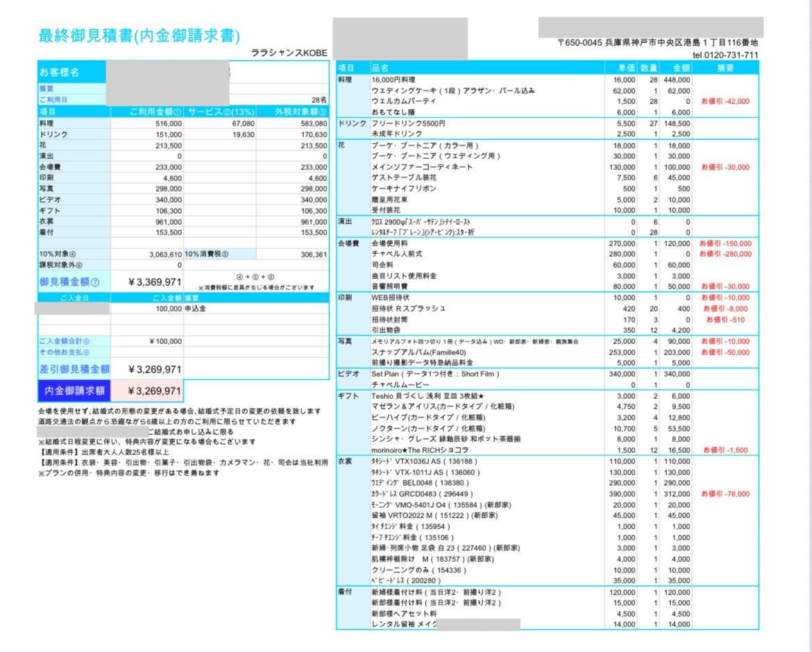Select the 583,080 taxable amount
The height and width of the screenshot is (652, 812).
314,123
